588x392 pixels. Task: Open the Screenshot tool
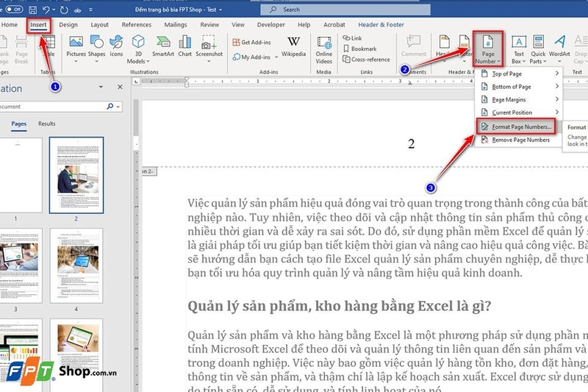209,49
